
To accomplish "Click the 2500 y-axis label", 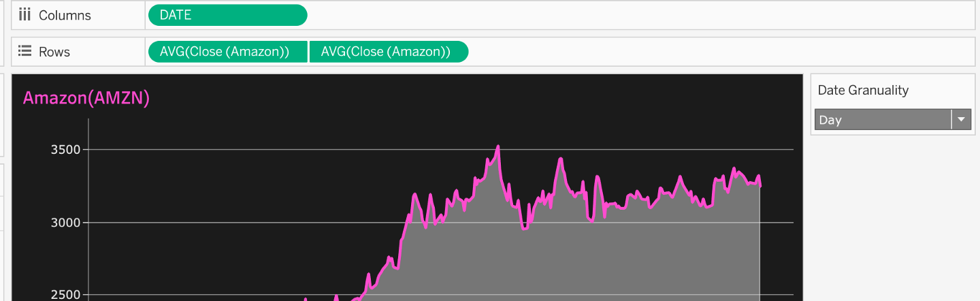I will pos(66,295).
